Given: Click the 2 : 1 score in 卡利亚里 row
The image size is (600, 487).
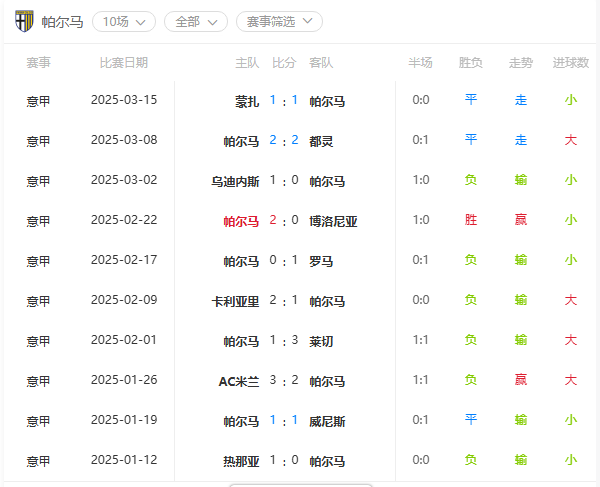Looking at the screenshot, I should click(x=284, y=300).
